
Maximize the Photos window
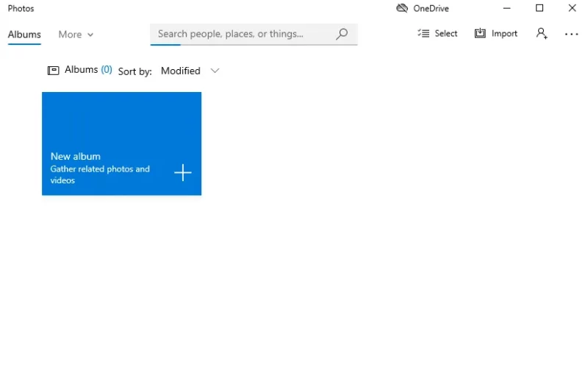[539, 8]
